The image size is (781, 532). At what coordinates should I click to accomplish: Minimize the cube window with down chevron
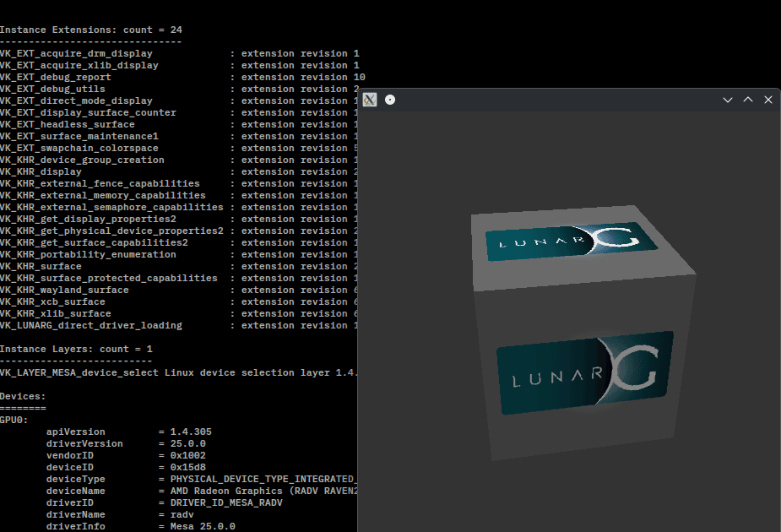[728, 100]
